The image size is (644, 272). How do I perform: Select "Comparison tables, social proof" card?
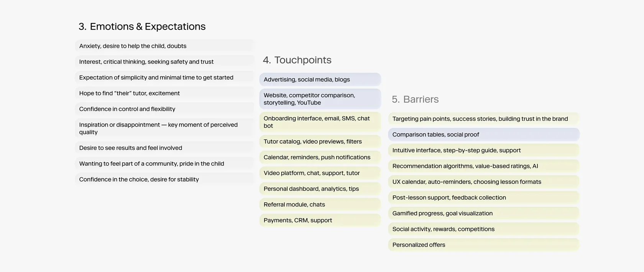(483, 134)
